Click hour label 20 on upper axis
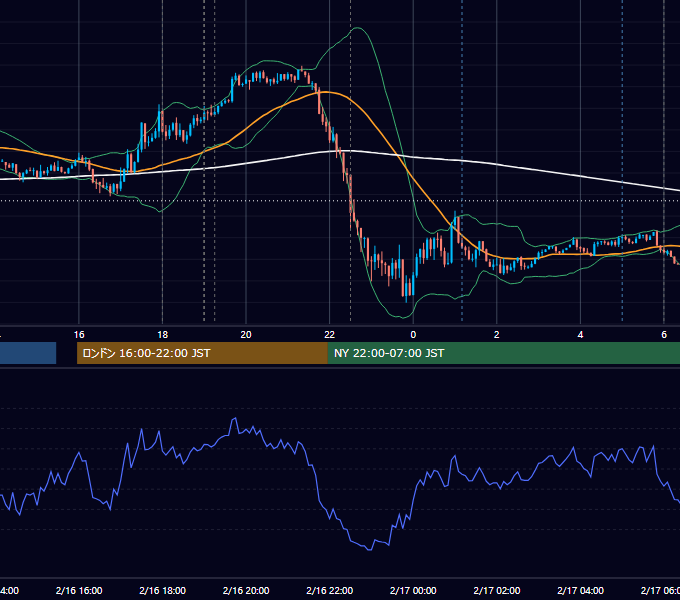The height and width of the screenshot is (600, 680). click(x=246, y=335)
